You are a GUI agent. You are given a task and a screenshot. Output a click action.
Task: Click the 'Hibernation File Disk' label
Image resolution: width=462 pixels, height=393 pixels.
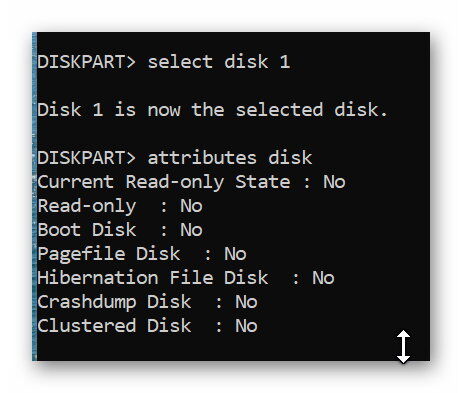pyautogui.click(x=153, y=278)
